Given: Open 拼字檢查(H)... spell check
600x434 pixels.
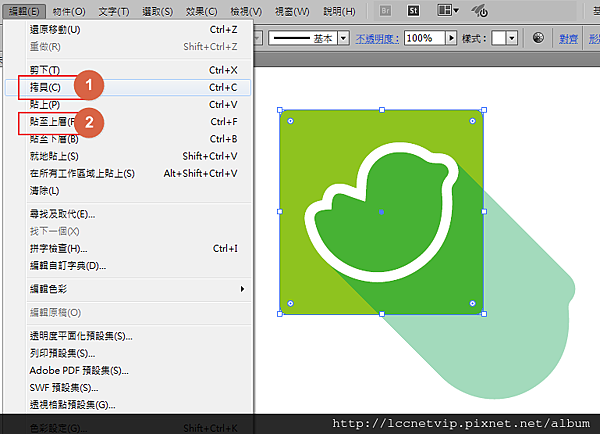Looking at the screenshot, I should point(128,249).
